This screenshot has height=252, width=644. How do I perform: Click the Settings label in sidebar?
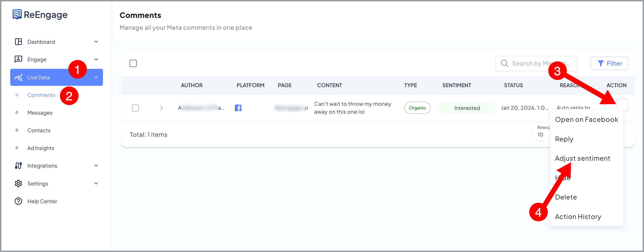pos(38,184)
